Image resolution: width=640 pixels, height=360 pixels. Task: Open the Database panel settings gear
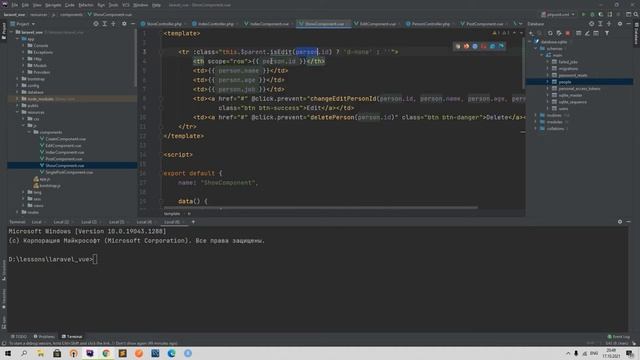point(620,24)
